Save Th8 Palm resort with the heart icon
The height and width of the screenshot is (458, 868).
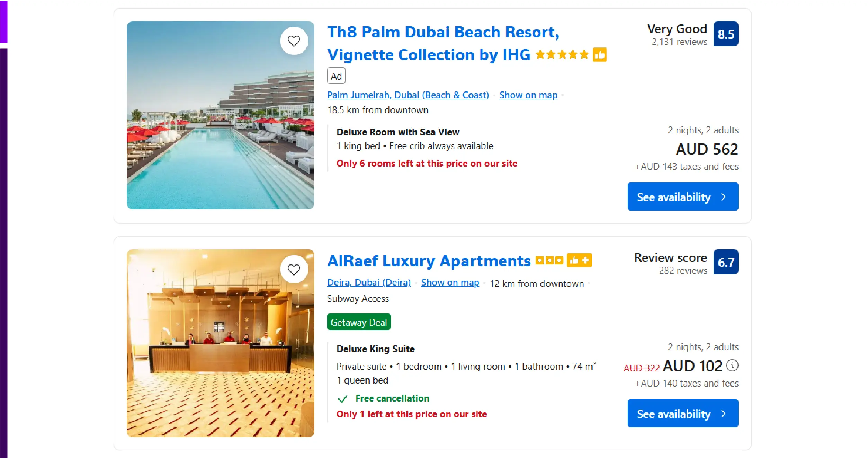click(294, 41)
